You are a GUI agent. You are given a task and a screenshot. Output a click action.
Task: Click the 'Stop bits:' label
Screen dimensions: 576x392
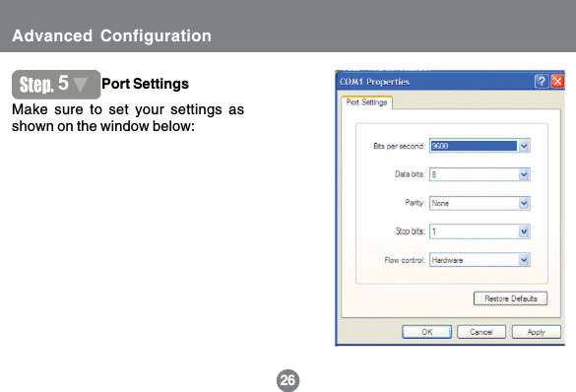click(x=410, y=231)
